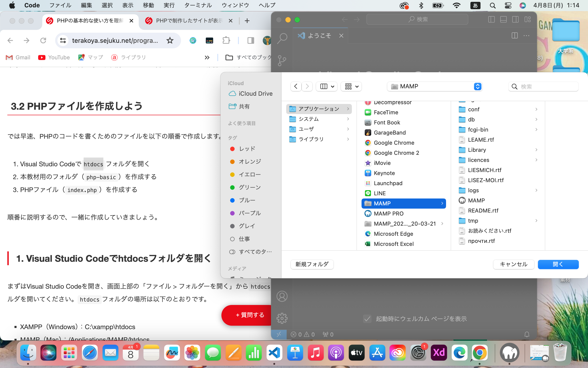Select the db folder

coord(498,120)
